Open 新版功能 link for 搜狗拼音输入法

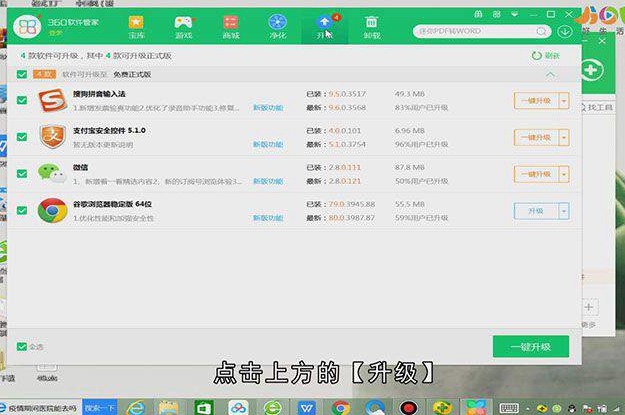click(268, 108)
